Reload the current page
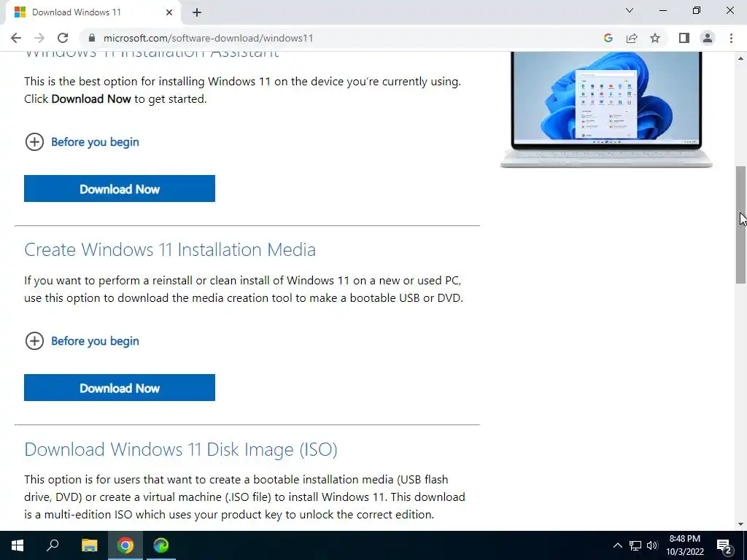Viewport: 747px width, 560px height. [63, 38]
